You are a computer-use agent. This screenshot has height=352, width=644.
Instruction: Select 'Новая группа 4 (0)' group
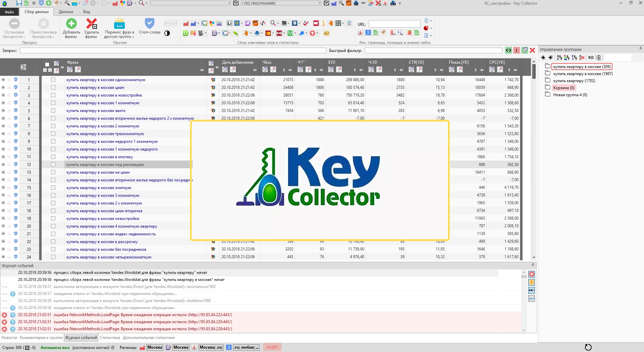(x=570, y=95)
